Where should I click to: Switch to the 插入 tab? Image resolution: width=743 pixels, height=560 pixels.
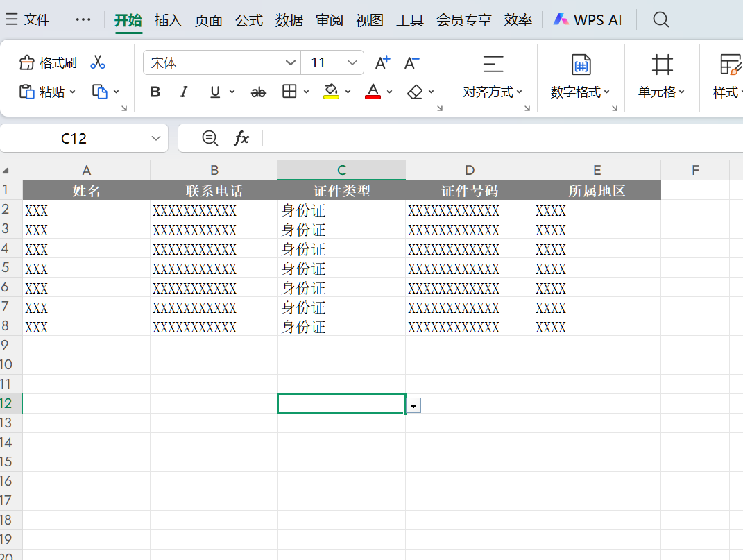[x=168, y=20]
